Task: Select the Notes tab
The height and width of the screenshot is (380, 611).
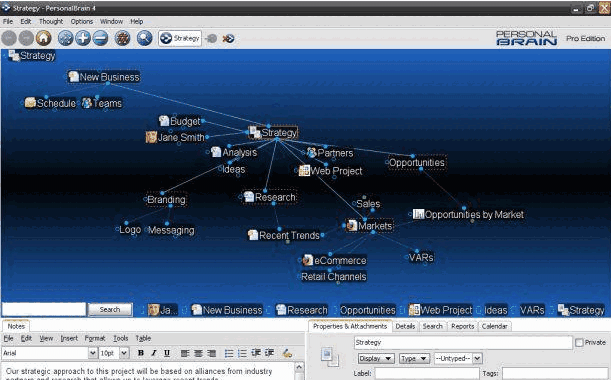Action: point(16,326)
